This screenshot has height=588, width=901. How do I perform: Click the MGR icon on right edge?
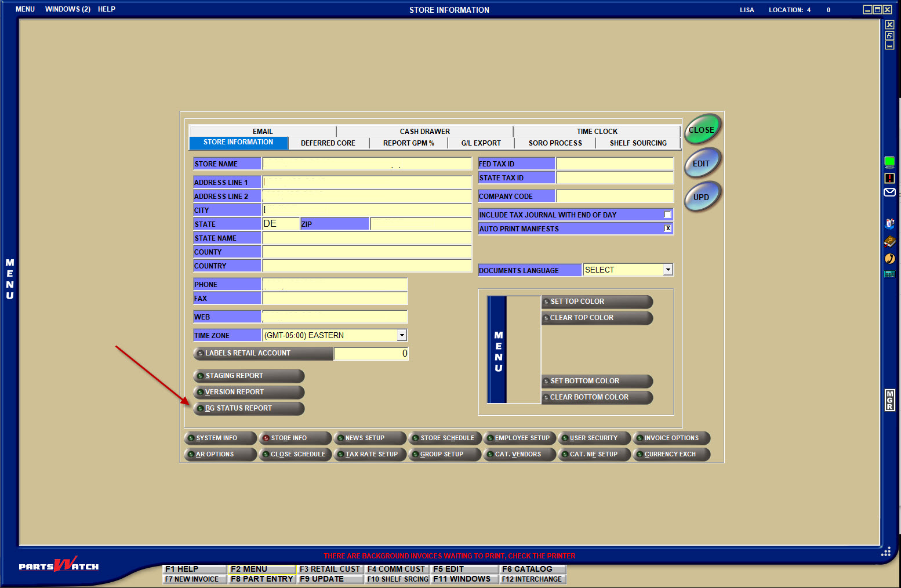(x=889, y=400)
